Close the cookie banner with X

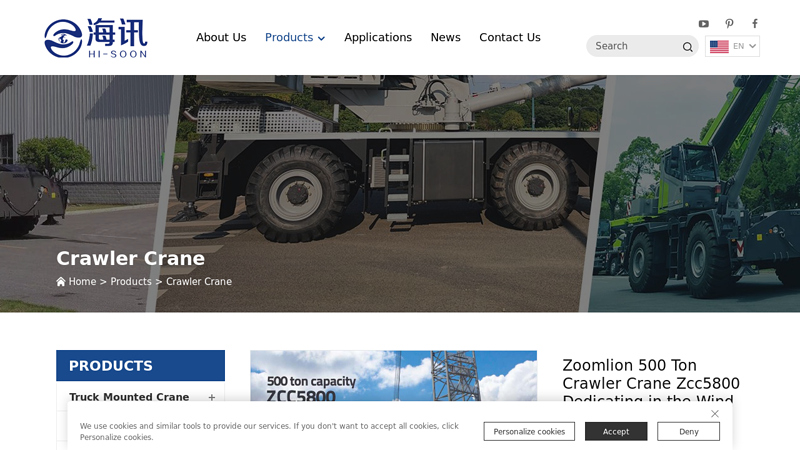(715, 414)
